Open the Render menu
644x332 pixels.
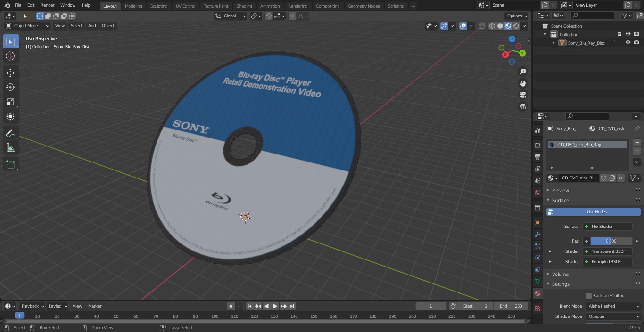point(47,5)
